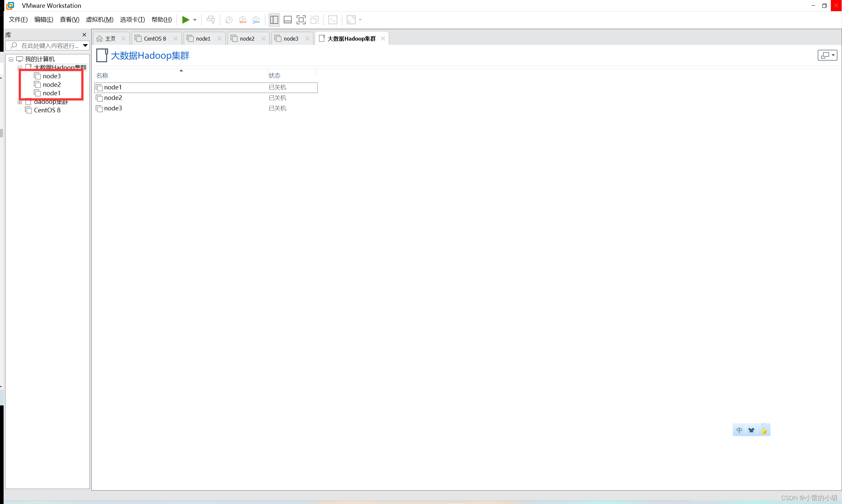Click the home icon on 主页 tab

point(100,39)
